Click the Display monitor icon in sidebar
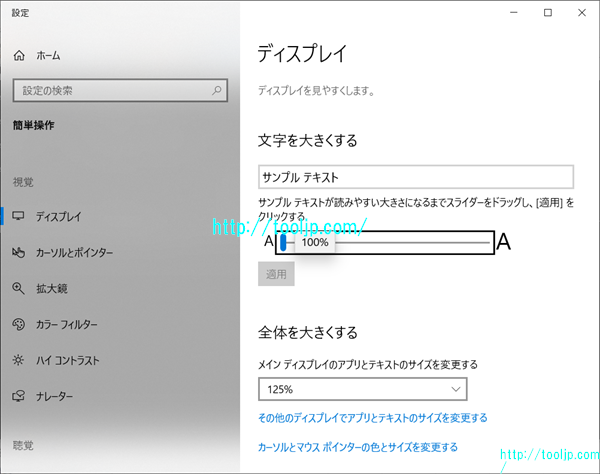 click(x=18, y=216)
